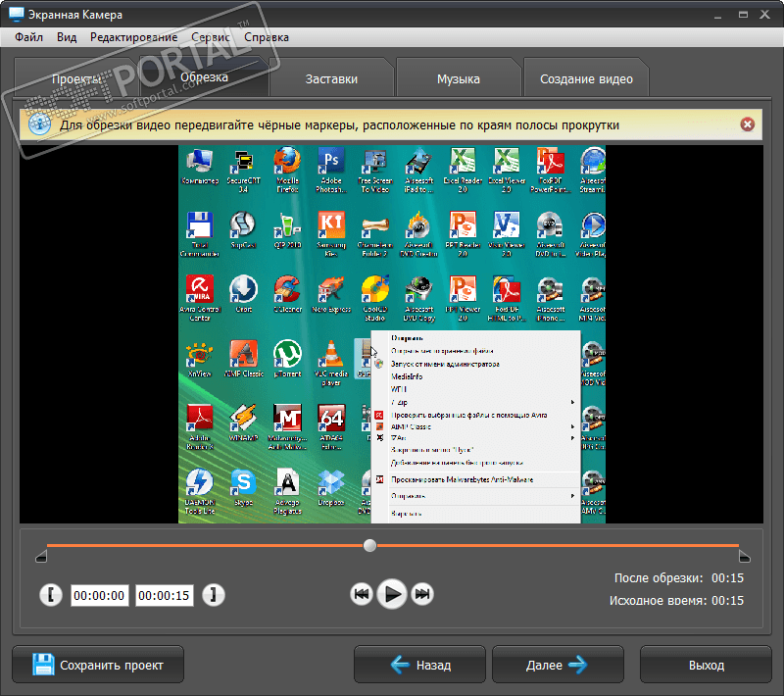Screen dimensions: 784x696
Task: Select the Обрезка tab
Action: pos(204,77)
